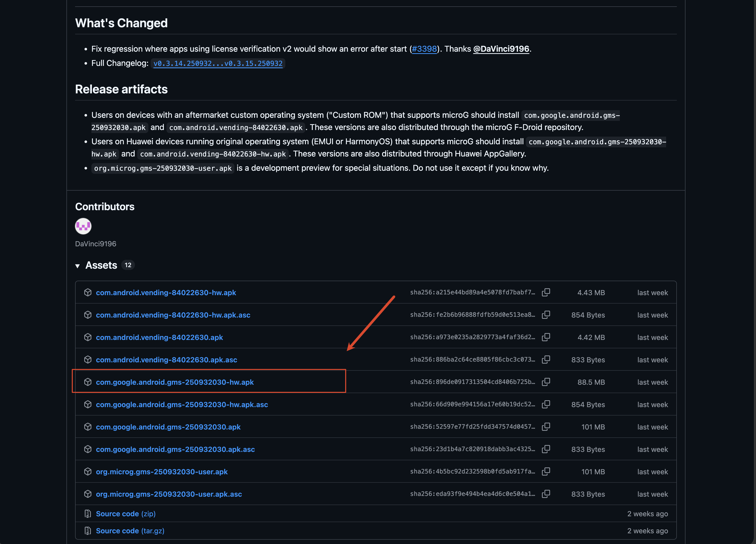The image size is (756, 544).
Task: Open DaVinci9196 contributor avatar
Action: 83,226
